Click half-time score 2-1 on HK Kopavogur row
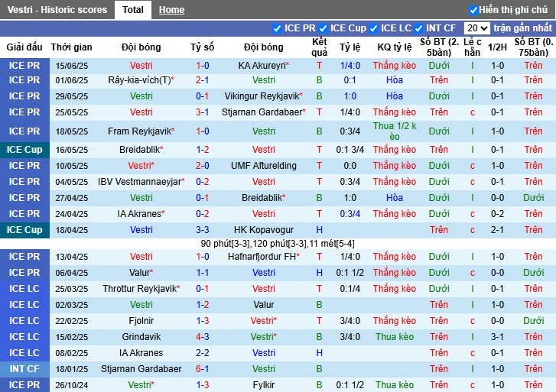This screenshot has height=392, width=556. (497, 230)
